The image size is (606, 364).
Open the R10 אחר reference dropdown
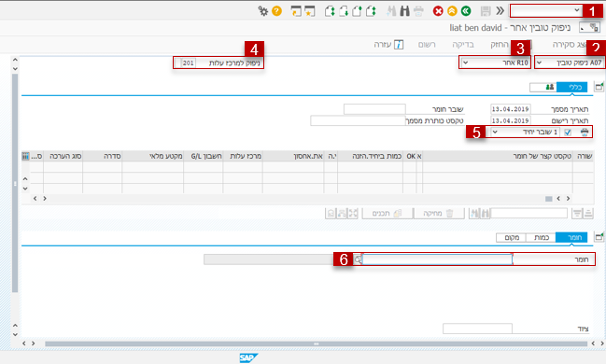(x=495, y=63)
